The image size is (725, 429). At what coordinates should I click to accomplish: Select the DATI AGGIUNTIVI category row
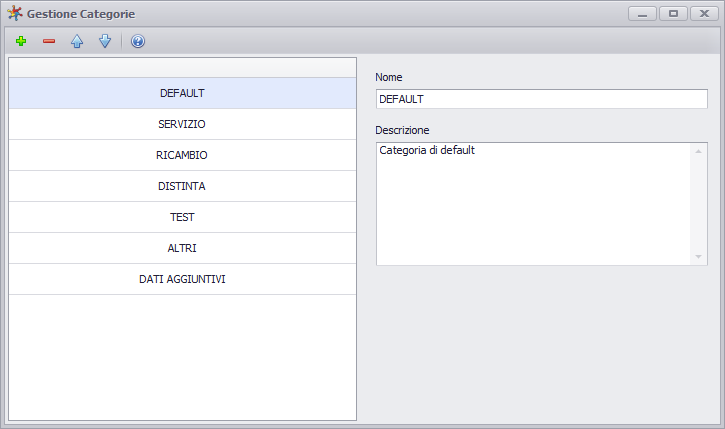[182, 279]
